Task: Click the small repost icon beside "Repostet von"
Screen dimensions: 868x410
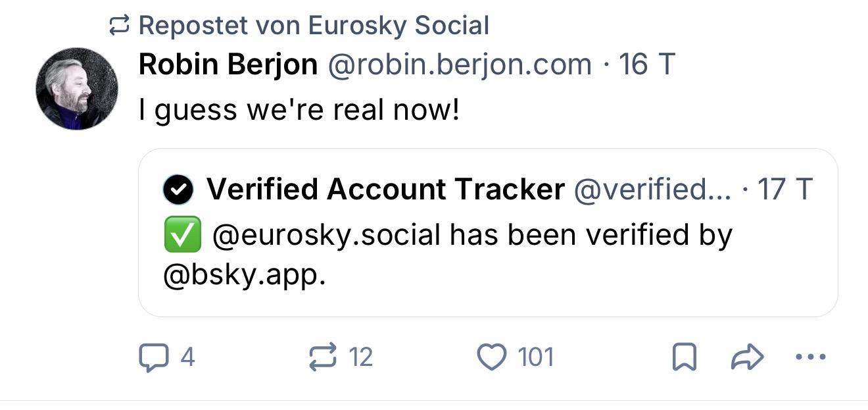Action: pos(120,26)
